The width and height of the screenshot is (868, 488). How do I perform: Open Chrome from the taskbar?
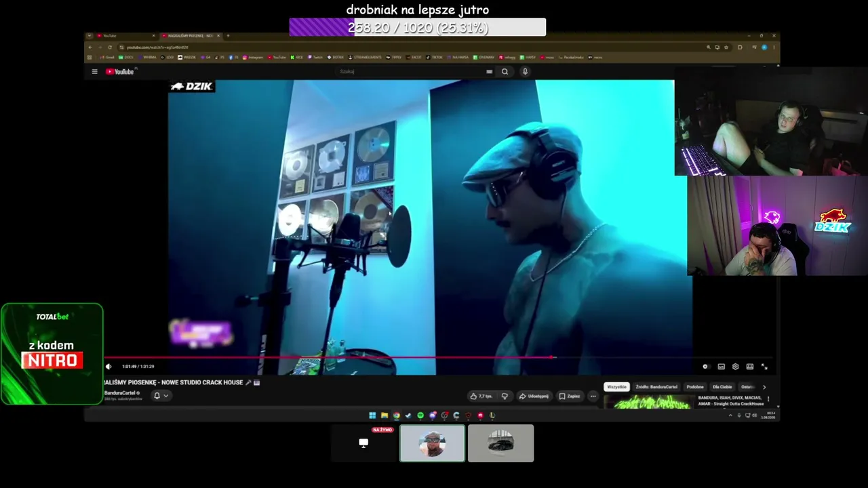click(396, 415)
